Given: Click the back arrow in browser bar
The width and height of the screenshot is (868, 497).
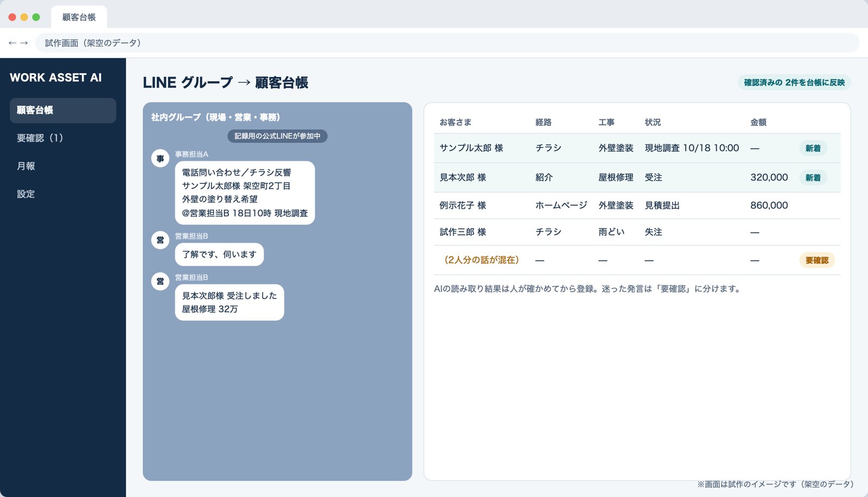Looking at the screenshot, I should (12, 43).
